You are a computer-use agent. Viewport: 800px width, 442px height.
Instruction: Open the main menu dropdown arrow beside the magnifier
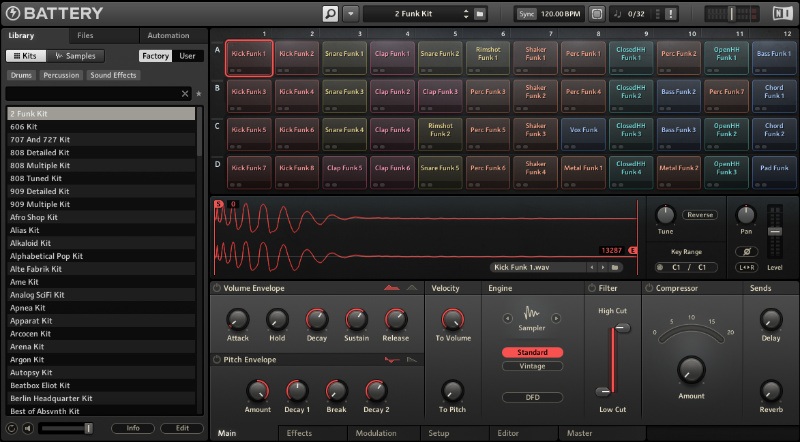351,14
